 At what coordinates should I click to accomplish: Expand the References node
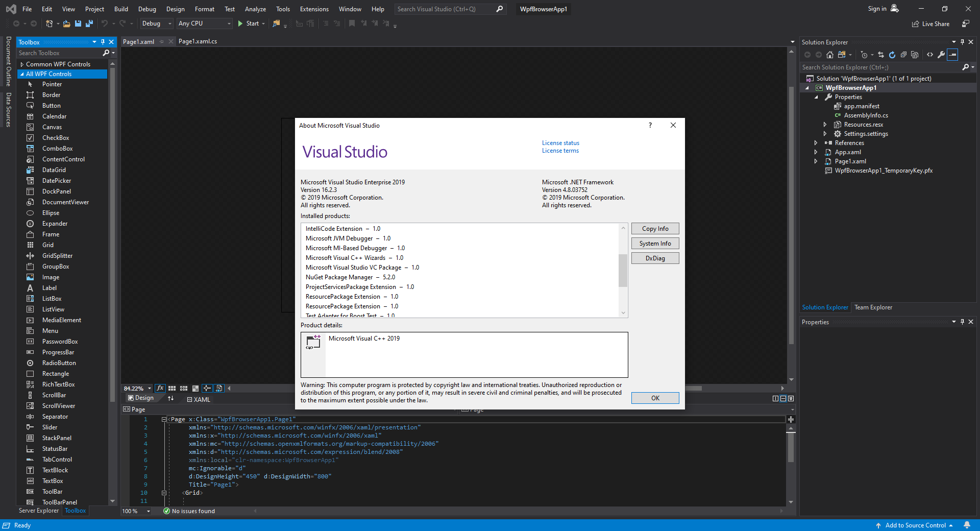816,143
